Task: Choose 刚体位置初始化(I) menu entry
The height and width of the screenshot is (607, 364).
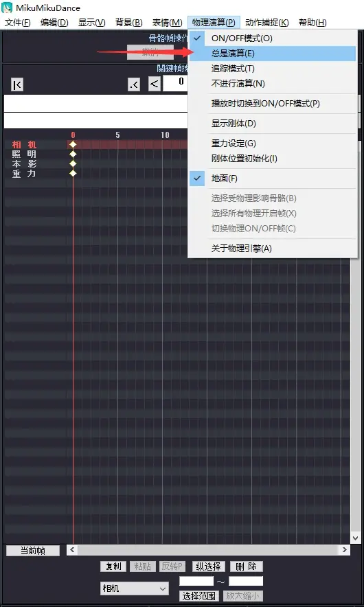Action: tap(273, 159)
